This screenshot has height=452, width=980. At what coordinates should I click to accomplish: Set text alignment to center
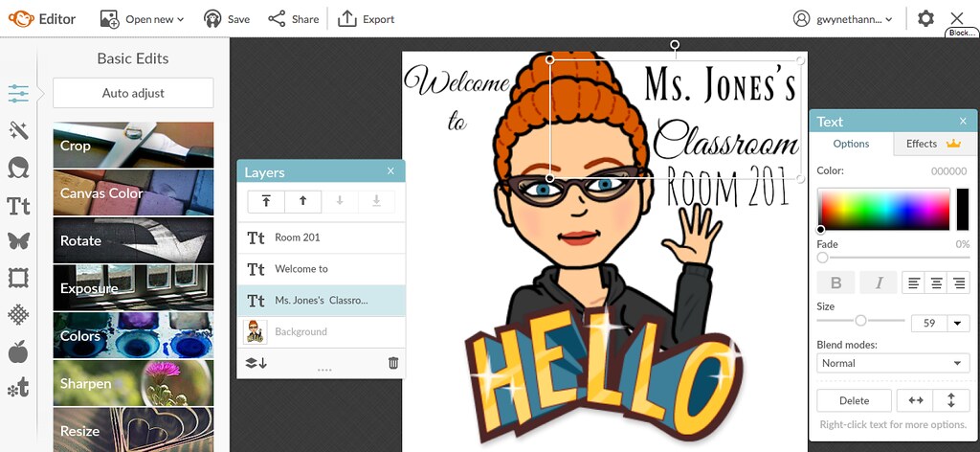pos(935,282)
